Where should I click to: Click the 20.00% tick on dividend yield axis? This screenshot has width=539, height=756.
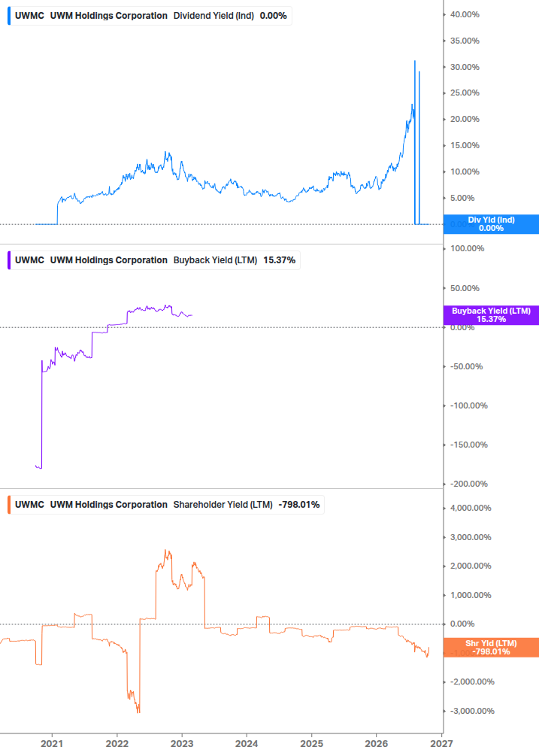(x=465, y=119)
